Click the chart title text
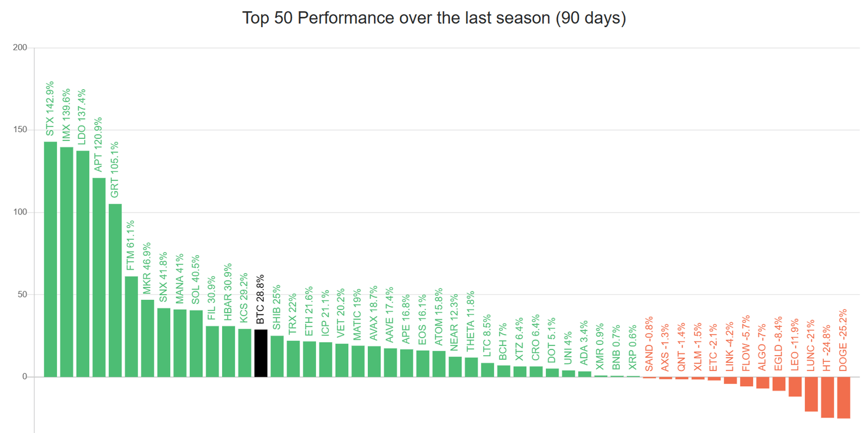868x433 pixels. coord(434,18)
